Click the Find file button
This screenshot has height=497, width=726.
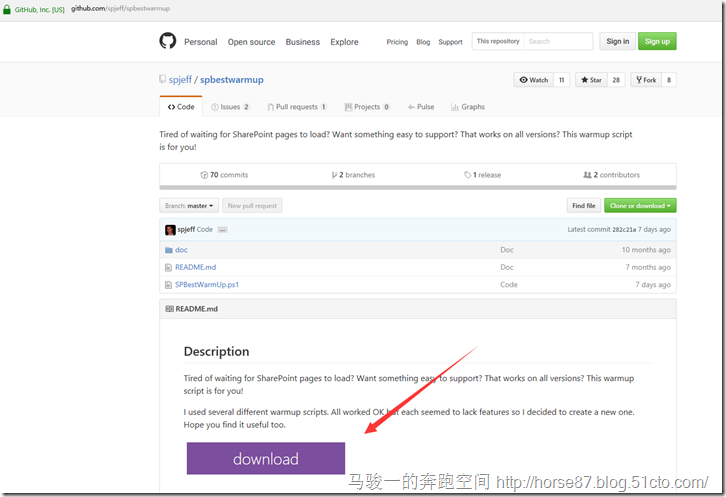click(x=584, y=206)
